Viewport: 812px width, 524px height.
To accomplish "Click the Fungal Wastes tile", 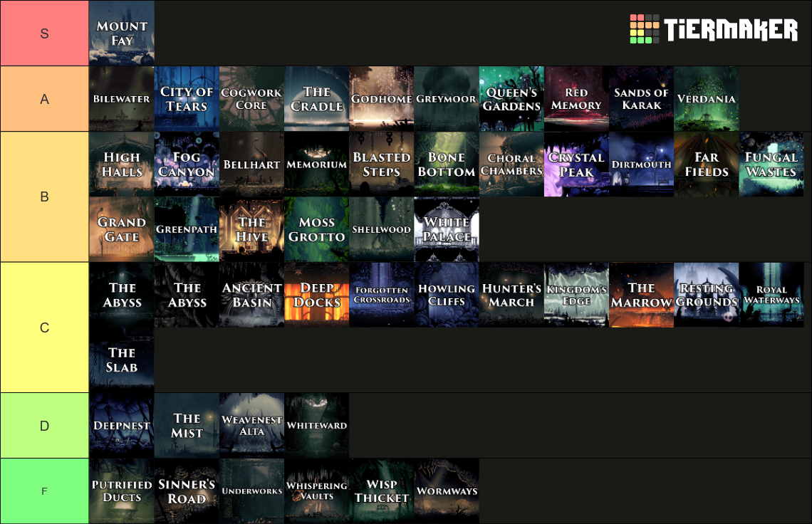I will [x=771, y=164].
